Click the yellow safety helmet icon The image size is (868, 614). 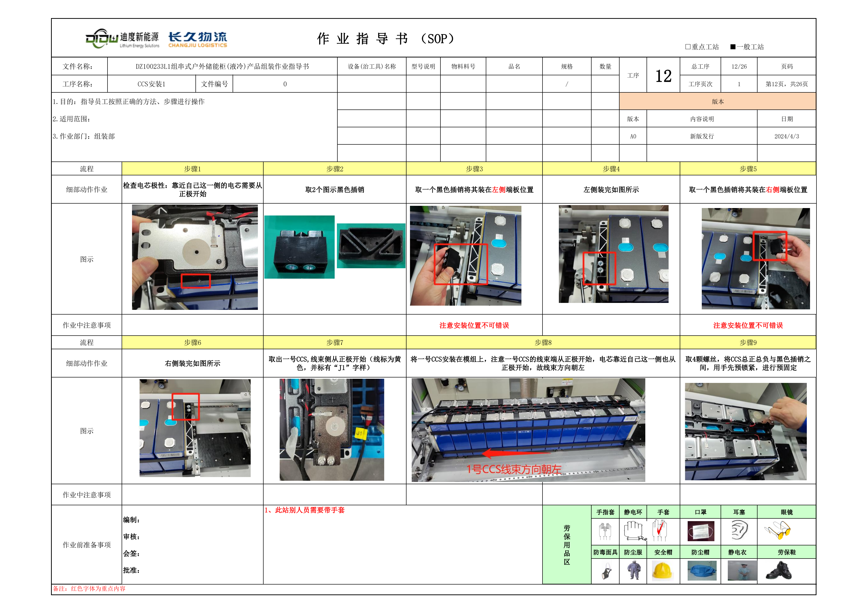point(663,570)
